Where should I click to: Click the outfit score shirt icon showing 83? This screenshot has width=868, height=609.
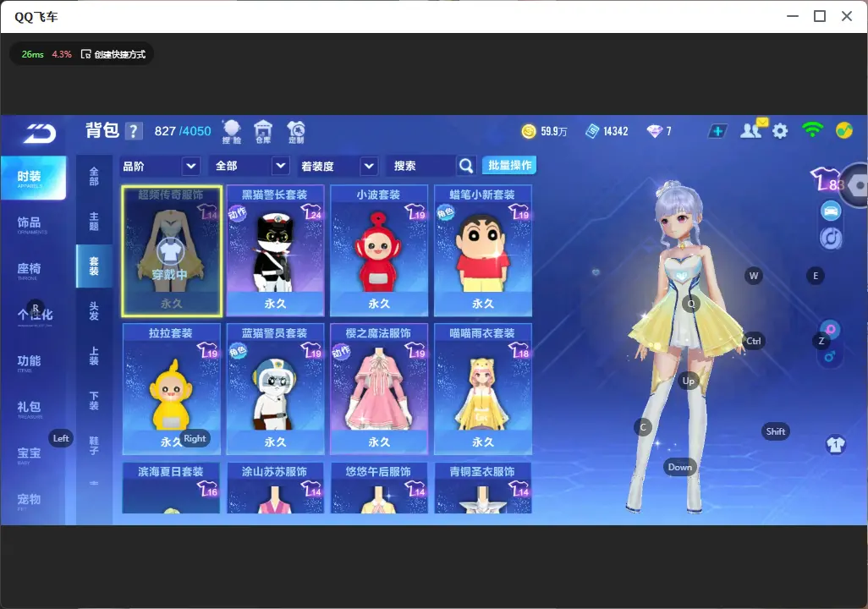coord(827,178)
